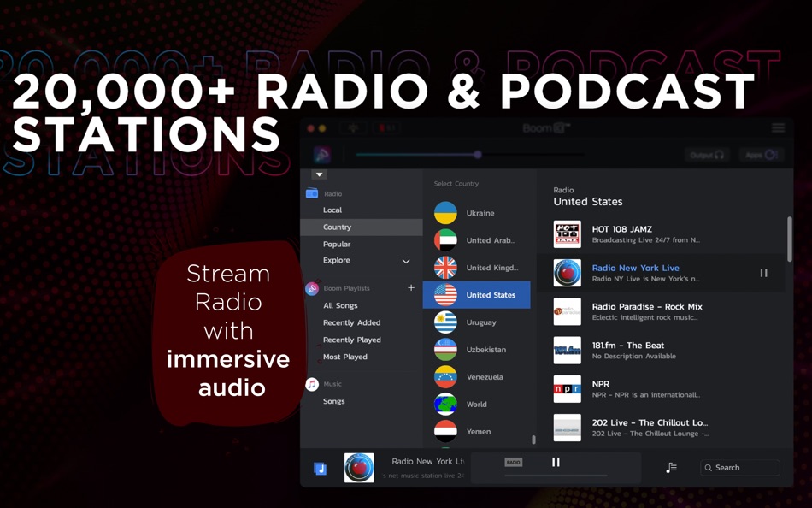Click the RADIO badge in player bar
The width and height of the screenshot is (812, 508).
pyautogui.click(x=513, y=462)
